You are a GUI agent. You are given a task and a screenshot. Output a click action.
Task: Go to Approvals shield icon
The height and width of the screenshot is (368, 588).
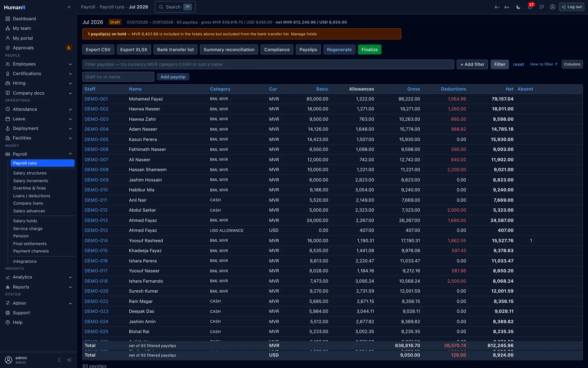(x=8, y=48)
